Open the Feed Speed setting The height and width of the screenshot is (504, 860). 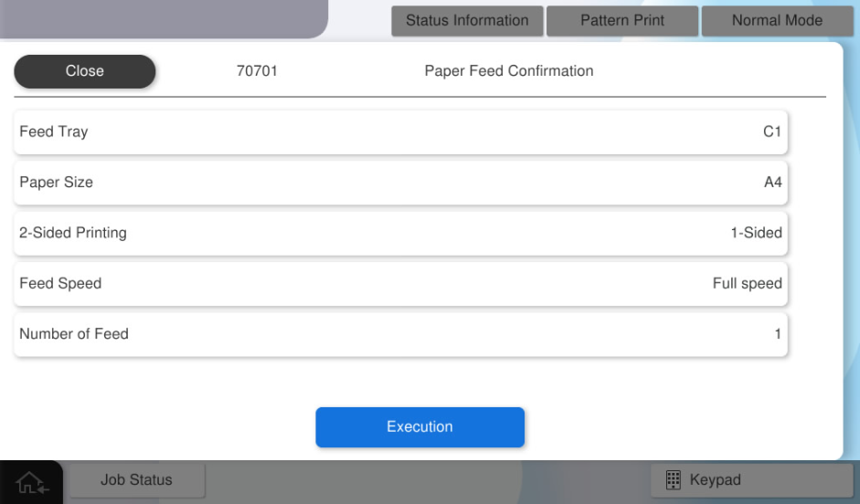(x=400, y=284)
